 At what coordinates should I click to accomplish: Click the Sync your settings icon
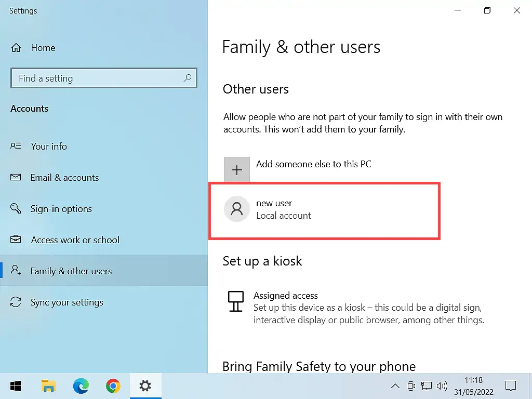click(x=16, y=302)
